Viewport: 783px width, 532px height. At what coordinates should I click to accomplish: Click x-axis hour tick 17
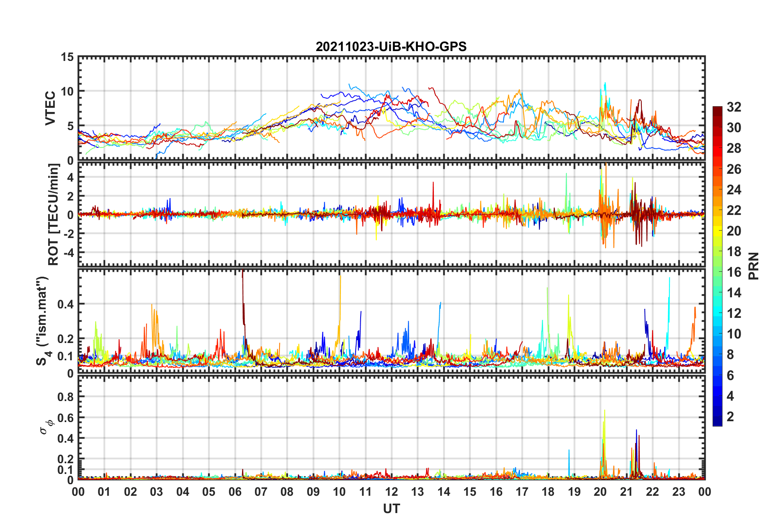pyautogui.click(x=522, y=492)
